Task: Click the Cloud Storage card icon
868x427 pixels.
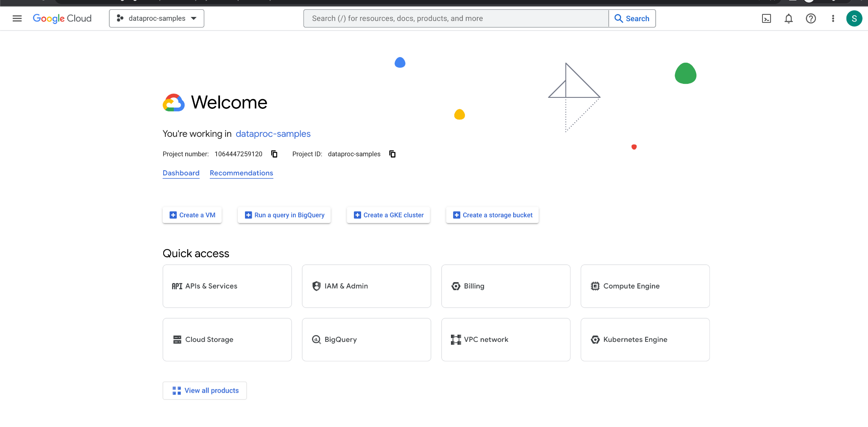Action: click(177, 339)
